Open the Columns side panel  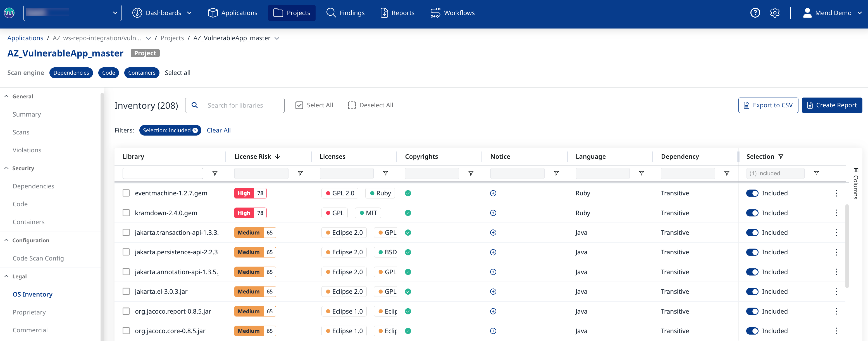pyautogui.click(x=855, y=183)
